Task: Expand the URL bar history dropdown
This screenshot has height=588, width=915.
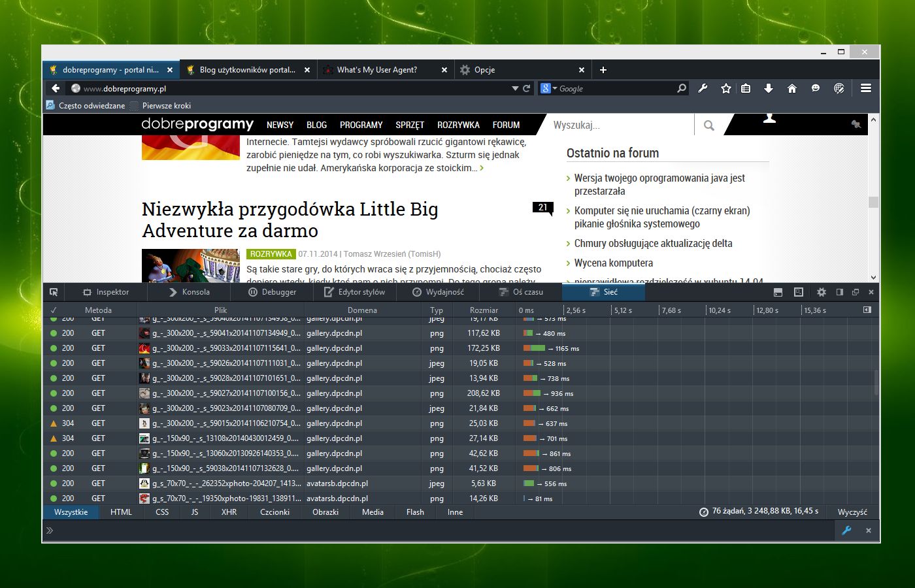Action: pos(515,88)
